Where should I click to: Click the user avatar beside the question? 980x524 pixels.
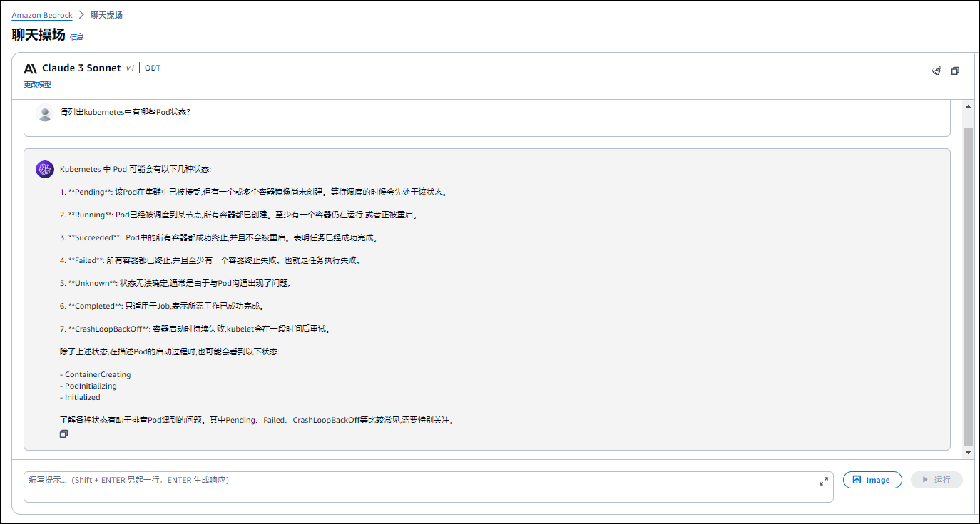click(x=45, y=113)
